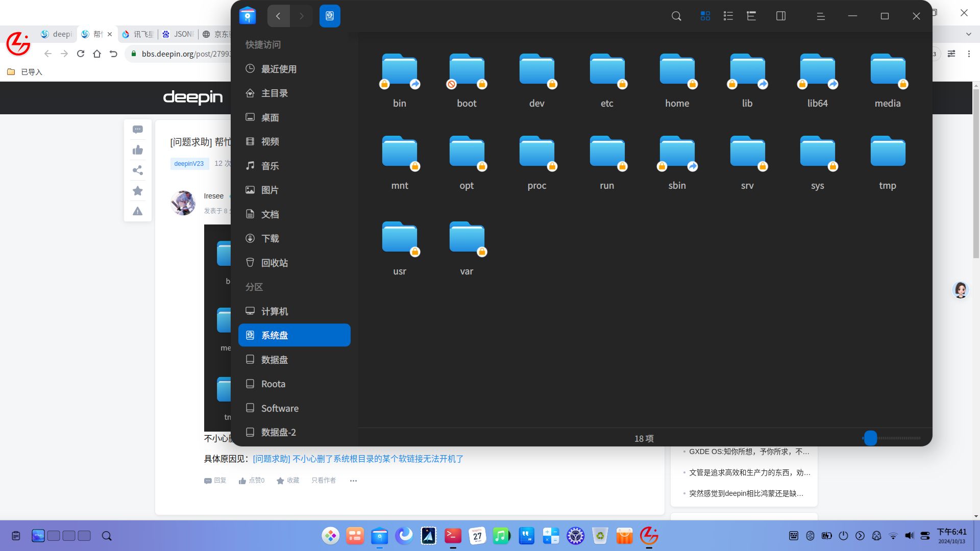Open the file manager hamburger menu
Screen dimensions: 980x551
[821, 16]
